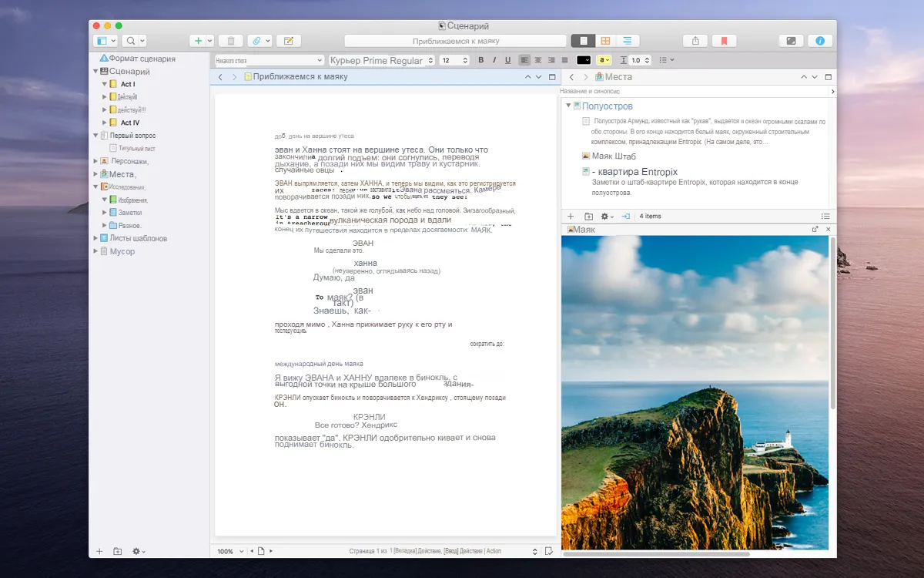The image size is (924, 578).
Task: Open project Bookmarks
Action: (725, 40)
